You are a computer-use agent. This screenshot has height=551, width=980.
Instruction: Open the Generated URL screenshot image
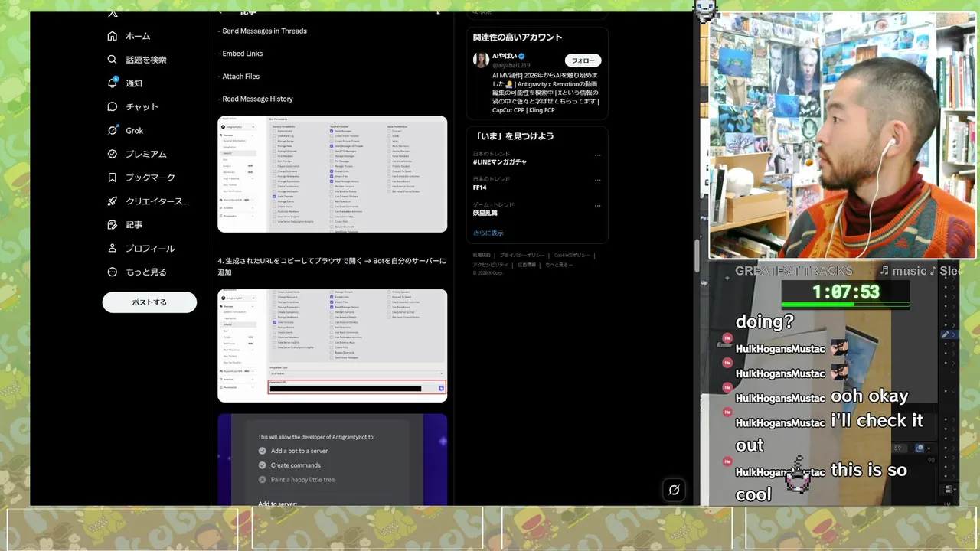(x=332, y=346)
